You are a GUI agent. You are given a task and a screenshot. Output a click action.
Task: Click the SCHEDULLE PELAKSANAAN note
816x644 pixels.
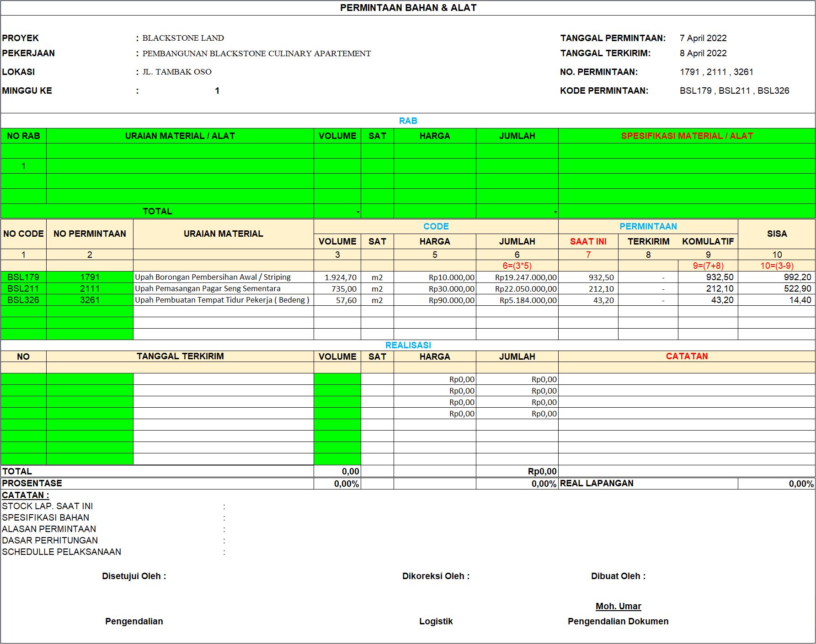pyautogui.click(x=62, y=552)
